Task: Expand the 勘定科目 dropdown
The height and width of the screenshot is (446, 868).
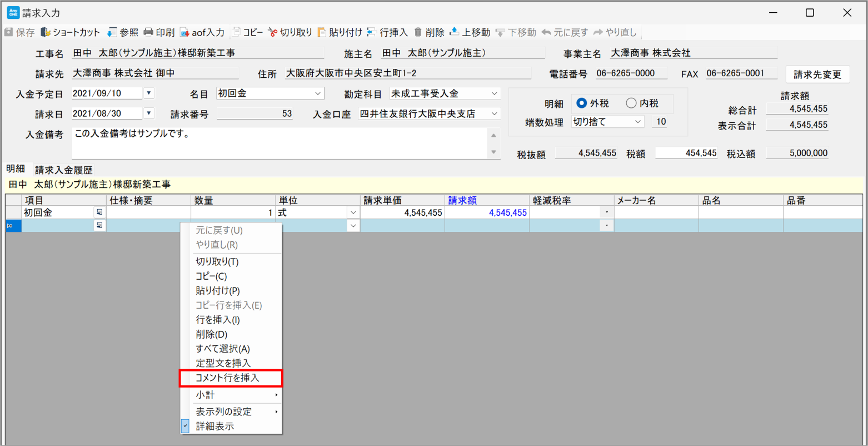Action: tap(494, 93)
